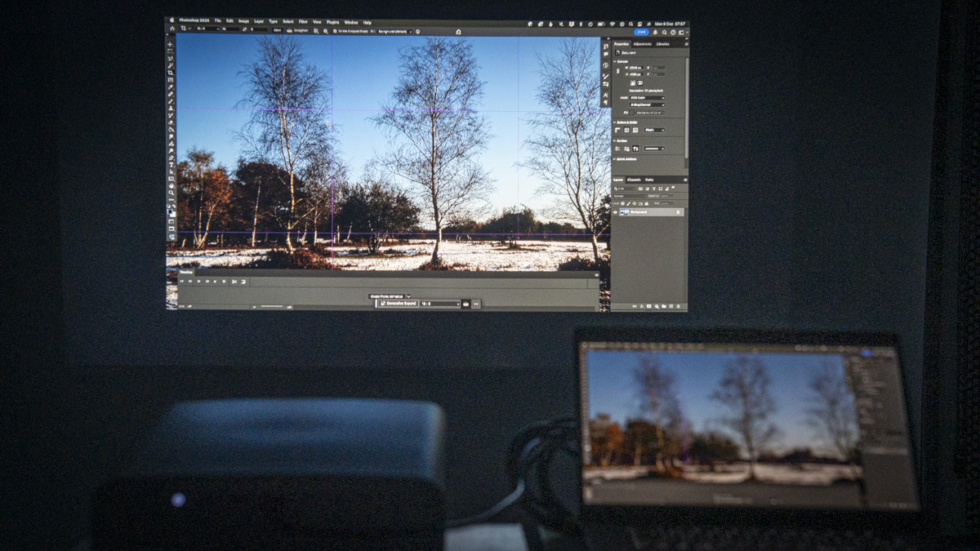Click the scissors split icon in Timeline

pos(234,282)
